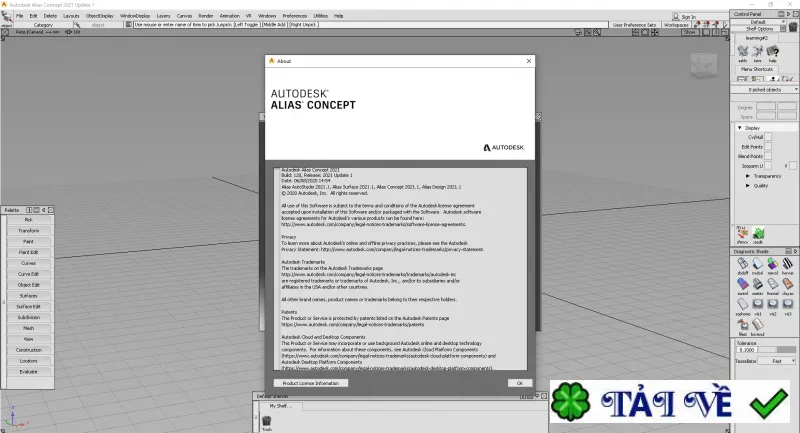Expand the Quality section
800x433 pixels.
point(748,186)
